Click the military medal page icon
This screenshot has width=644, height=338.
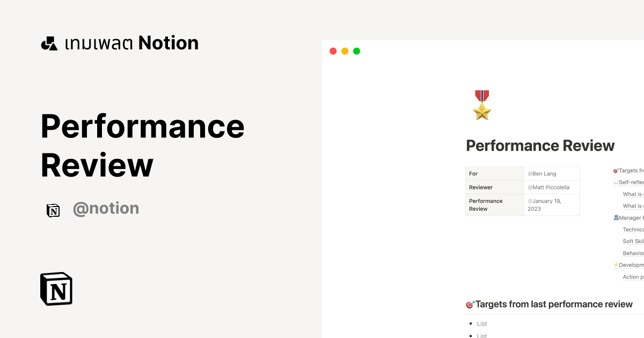coord(481,105)
